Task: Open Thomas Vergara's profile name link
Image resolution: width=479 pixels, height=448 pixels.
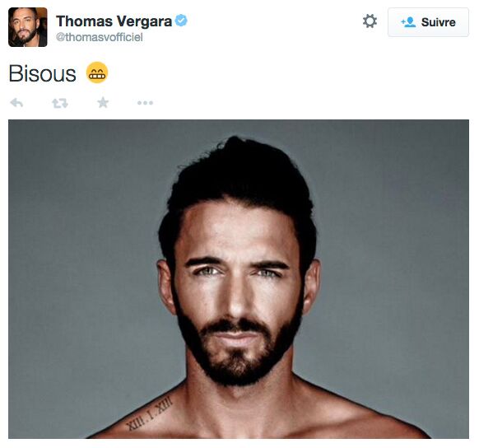Action: pos(114,21)
